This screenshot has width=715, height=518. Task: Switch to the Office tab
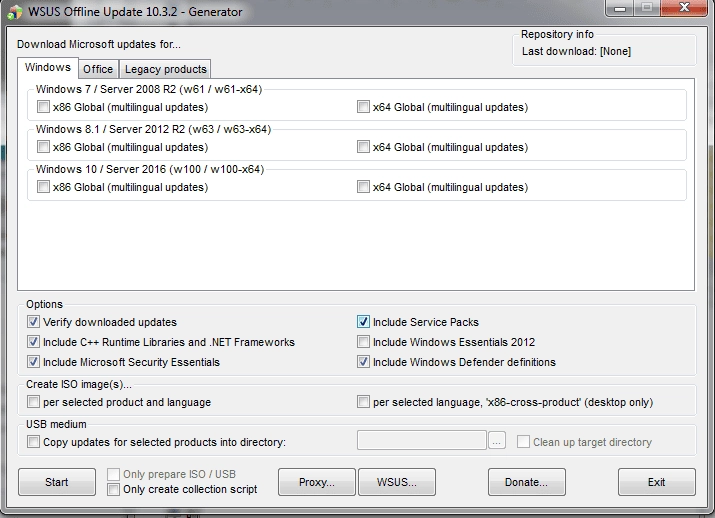[x=98, y=69]
